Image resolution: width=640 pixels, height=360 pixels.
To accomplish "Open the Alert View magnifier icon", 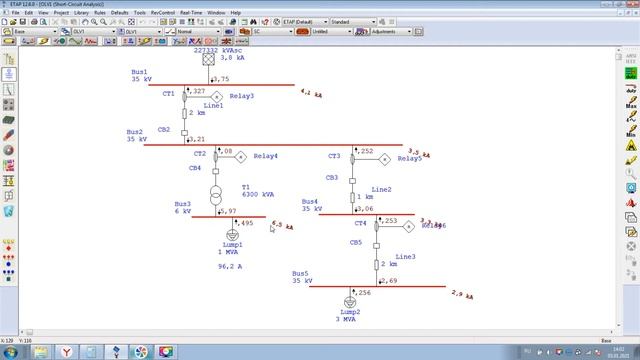I will [x=631, y=174].
